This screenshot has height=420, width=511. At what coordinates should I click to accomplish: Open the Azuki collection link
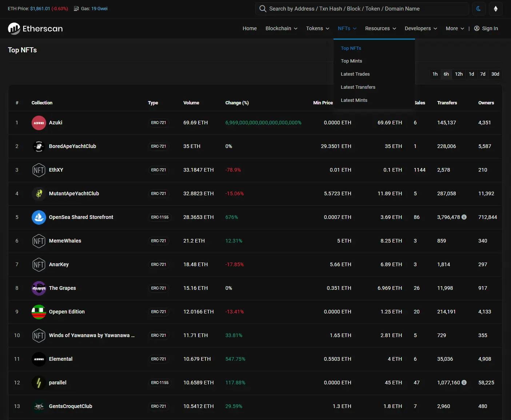point(56,123)
